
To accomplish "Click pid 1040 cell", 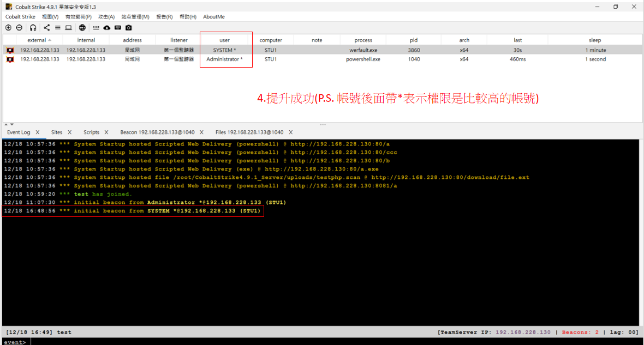I will point(414,59).
